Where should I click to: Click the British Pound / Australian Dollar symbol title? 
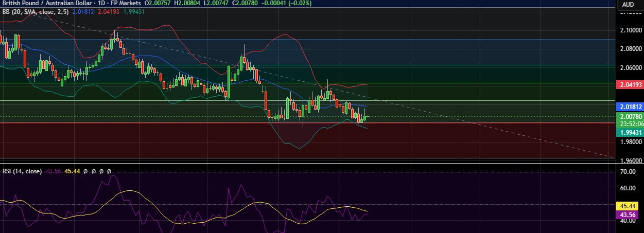[x=44, y=4]
